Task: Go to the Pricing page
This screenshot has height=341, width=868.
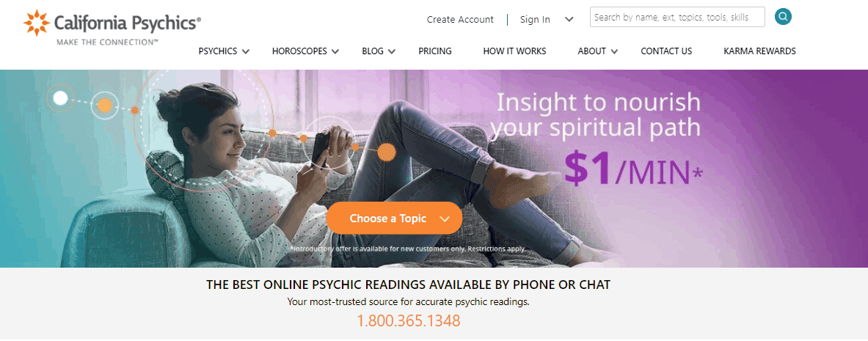Action: pos(435,51)
